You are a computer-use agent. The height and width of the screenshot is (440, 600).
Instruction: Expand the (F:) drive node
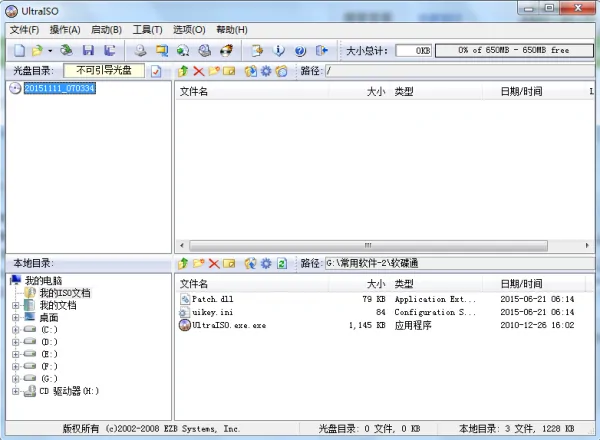[15, 367]
